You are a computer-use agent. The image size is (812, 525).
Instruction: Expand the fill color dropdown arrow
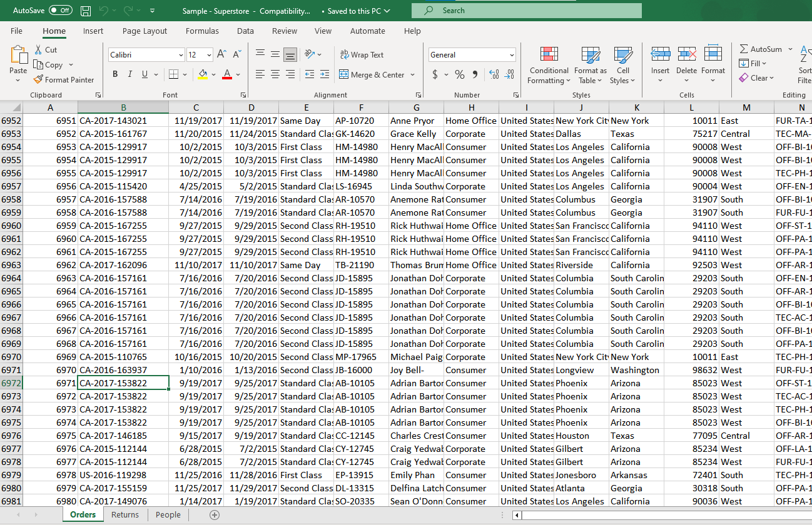click(x=214, y=75)
